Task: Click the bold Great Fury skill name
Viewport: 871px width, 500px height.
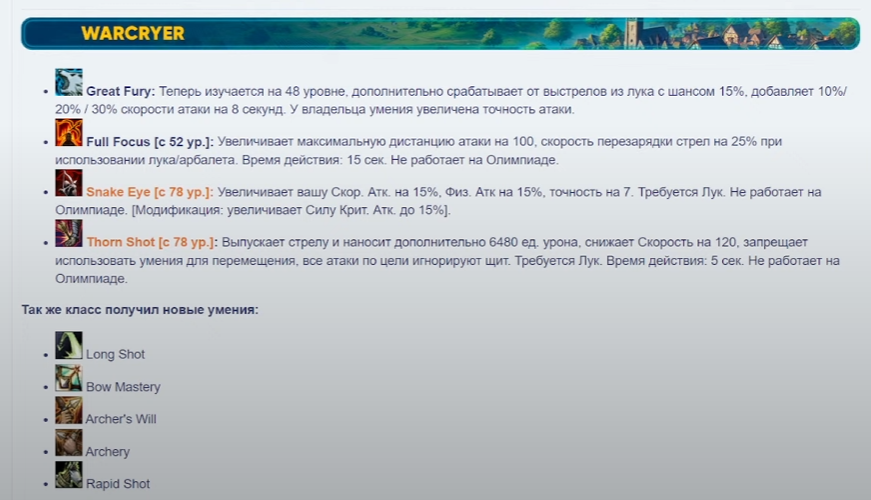Action: point(121,92)
